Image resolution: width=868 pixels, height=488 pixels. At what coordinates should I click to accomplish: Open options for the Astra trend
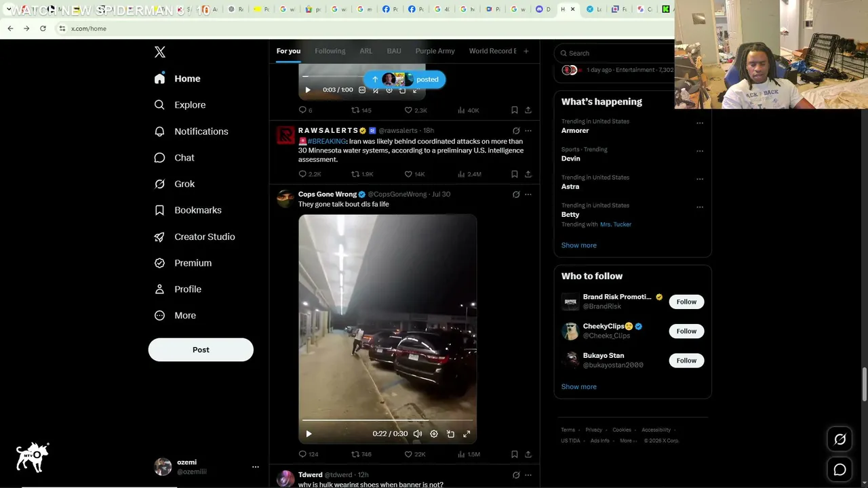click(700, 179)
